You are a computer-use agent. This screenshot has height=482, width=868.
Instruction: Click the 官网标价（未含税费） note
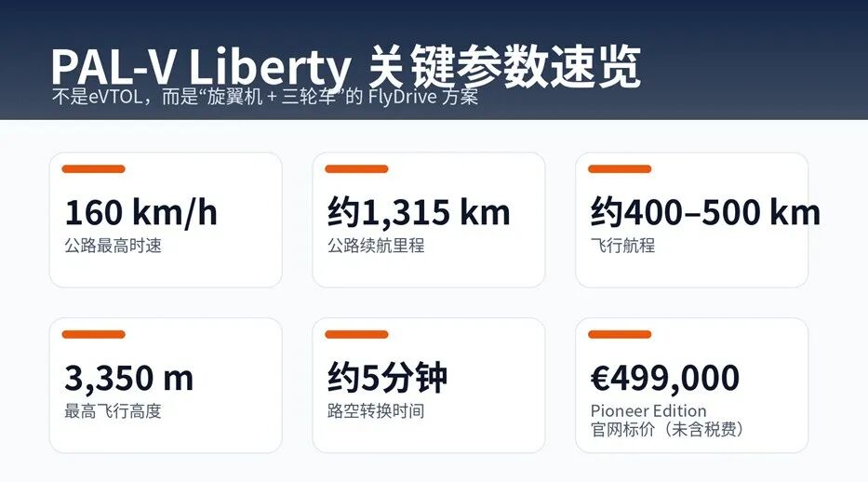[667, 430]
